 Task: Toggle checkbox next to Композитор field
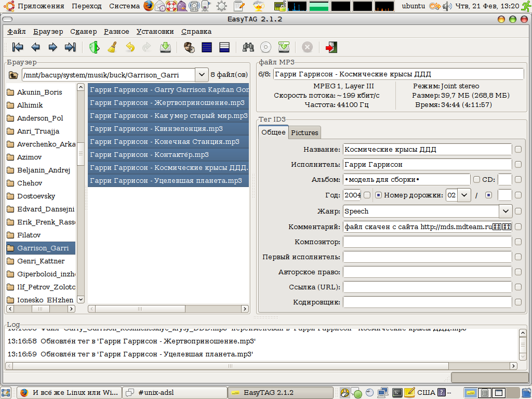click(518, 242)
